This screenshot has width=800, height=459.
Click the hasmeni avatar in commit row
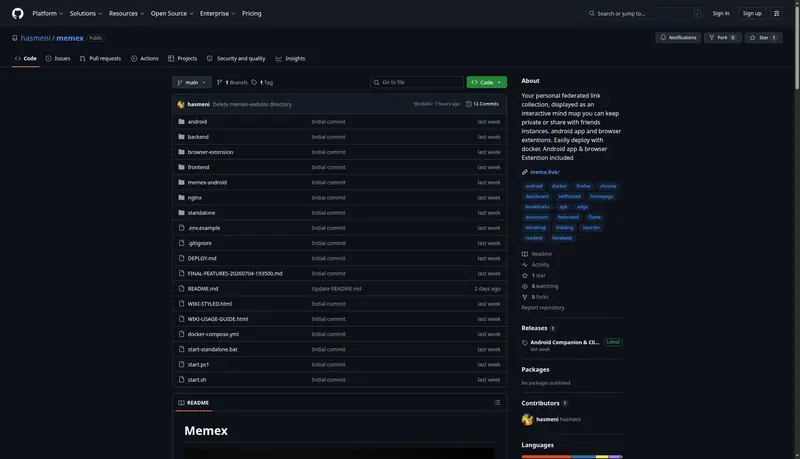pyautogui.click(x=181, y=104)
